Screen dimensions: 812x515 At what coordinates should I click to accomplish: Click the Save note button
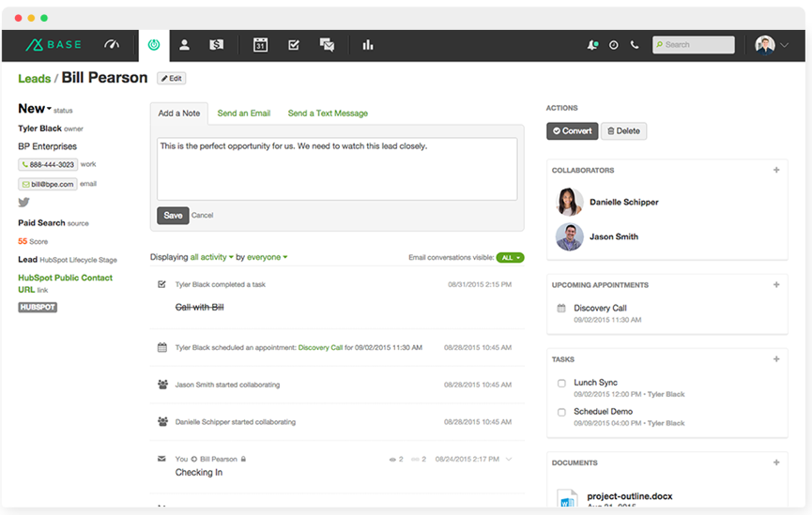tap(173, 216)
